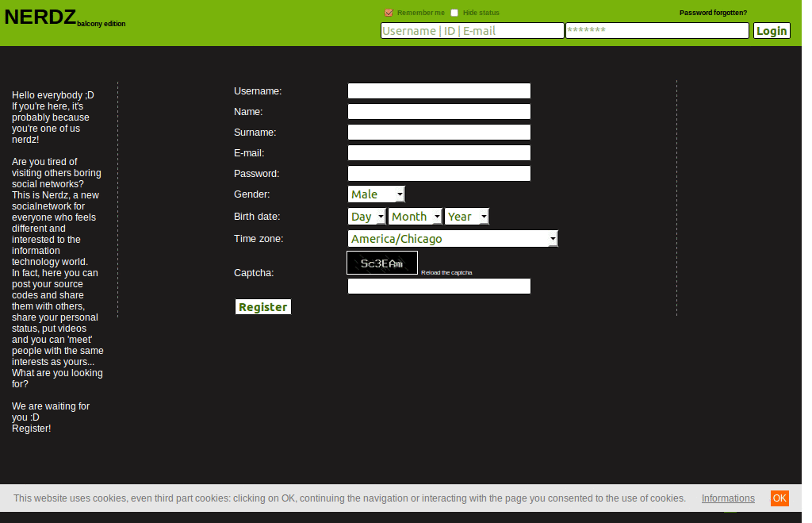Screen dimensions: 812x523
Task: Click Reload the captcha link
Action: pyautogui.click(x=446, y=273)
